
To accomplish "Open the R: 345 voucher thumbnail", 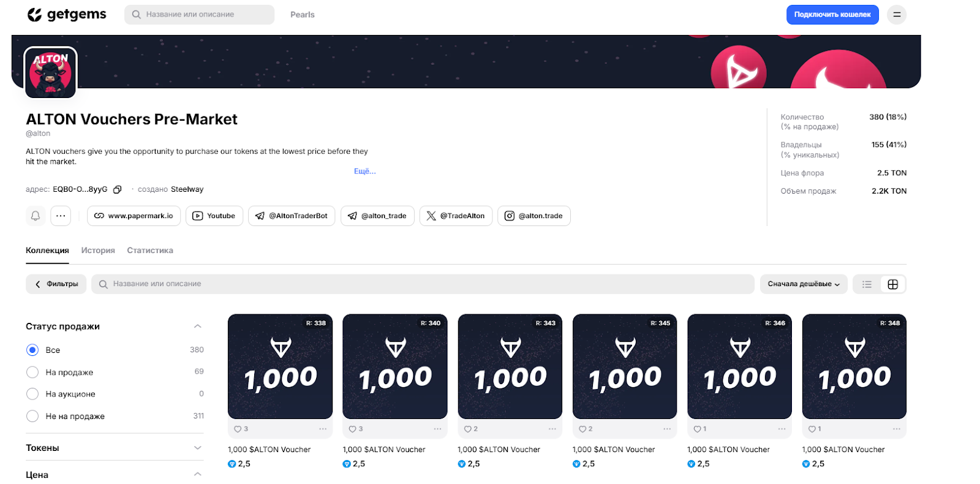I will pos(625,366).
